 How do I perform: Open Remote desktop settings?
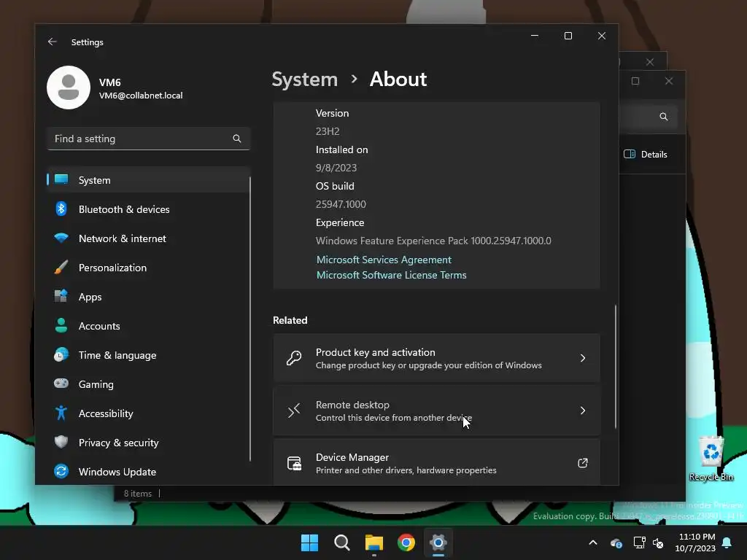(x=436, y=411)
